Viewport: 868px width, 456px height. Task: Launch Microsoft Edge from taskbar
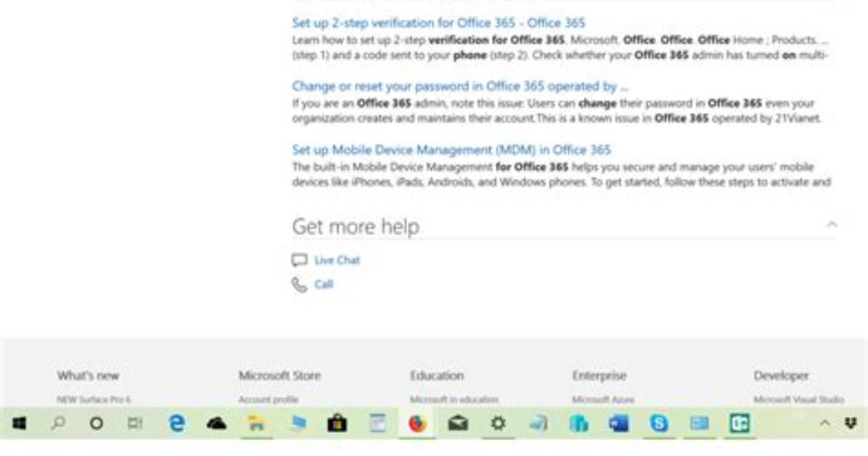[176, 424]
